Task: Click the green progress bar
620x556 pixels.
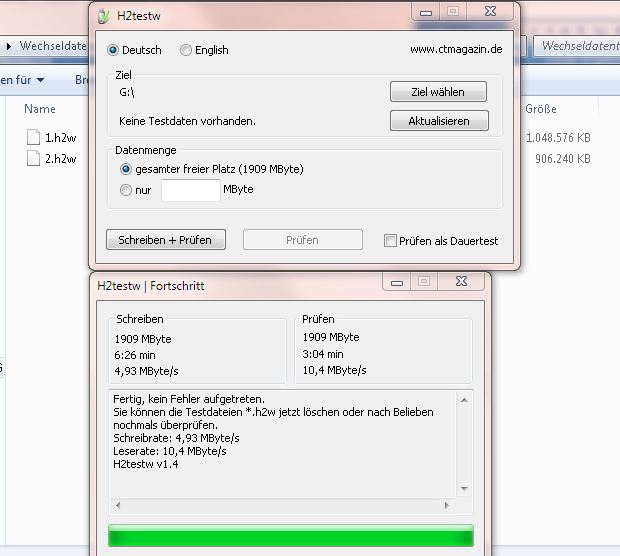Action: click(x=291, y=536)
